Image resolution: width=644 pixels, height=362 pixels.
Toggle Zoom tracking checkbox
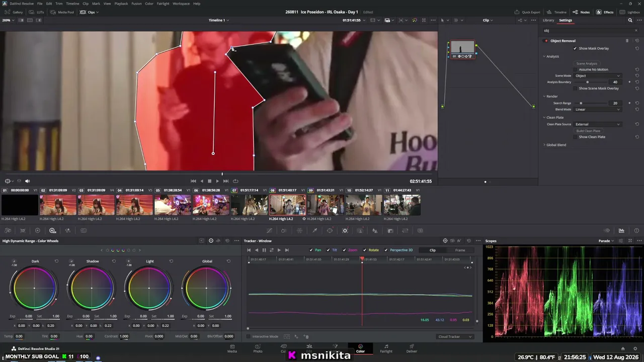(344, 250)
